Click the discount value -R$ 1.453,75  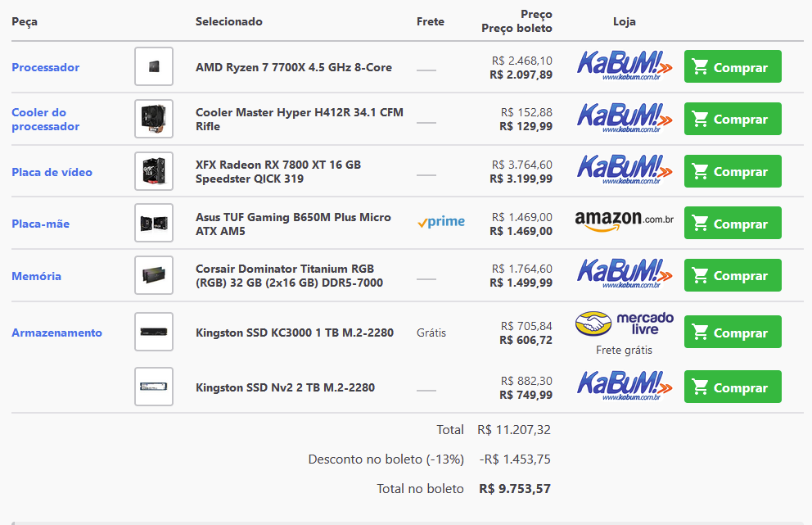(515, 459)
